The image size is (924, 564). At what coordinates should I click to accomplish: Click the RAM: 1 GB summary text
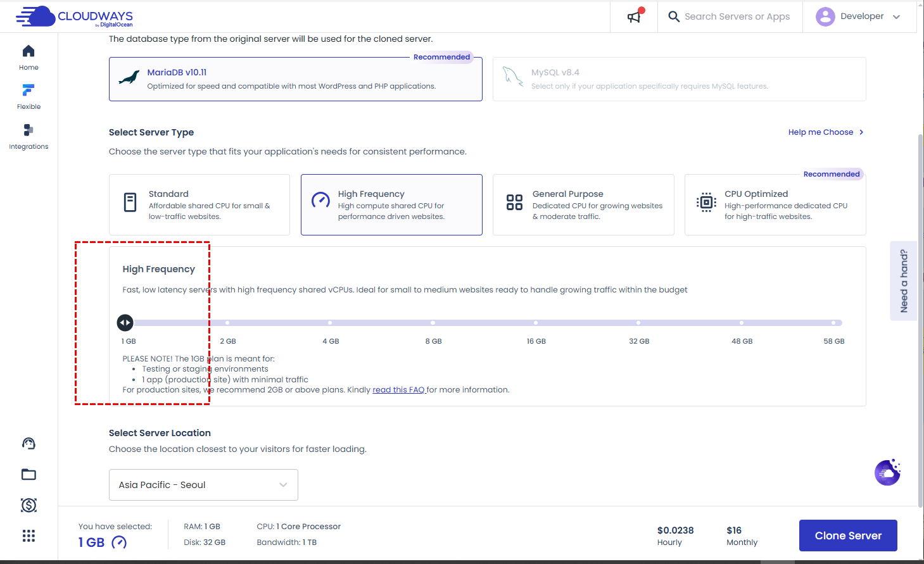(202, 527)
